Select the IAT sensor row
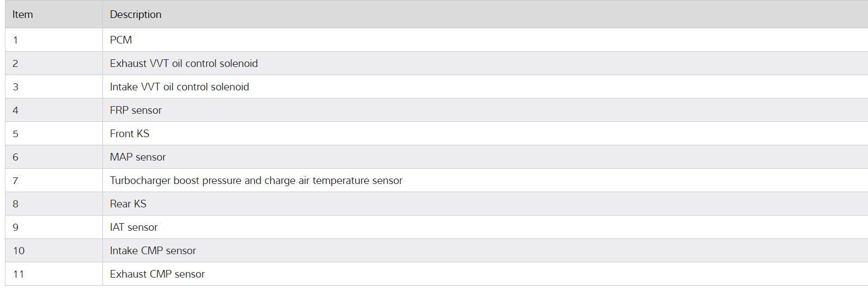 click(133, 228)
